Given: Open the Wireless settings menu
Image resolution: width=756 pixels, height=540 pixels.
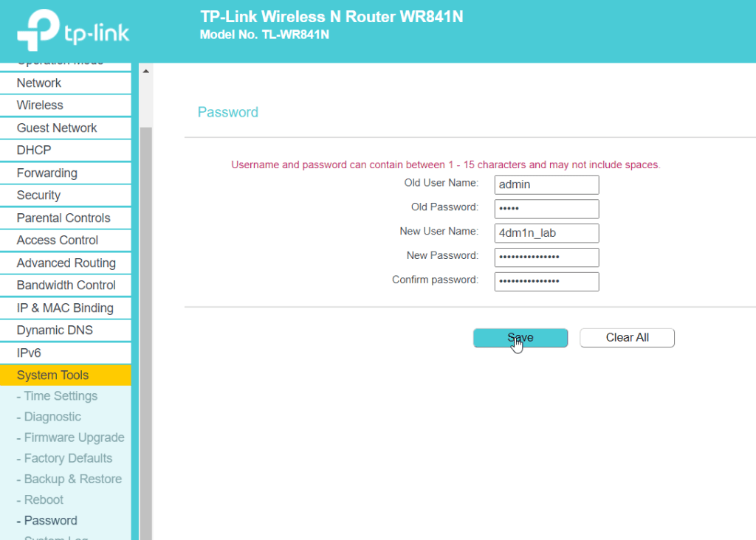Looking at the screenshot, I should (40, 105).
